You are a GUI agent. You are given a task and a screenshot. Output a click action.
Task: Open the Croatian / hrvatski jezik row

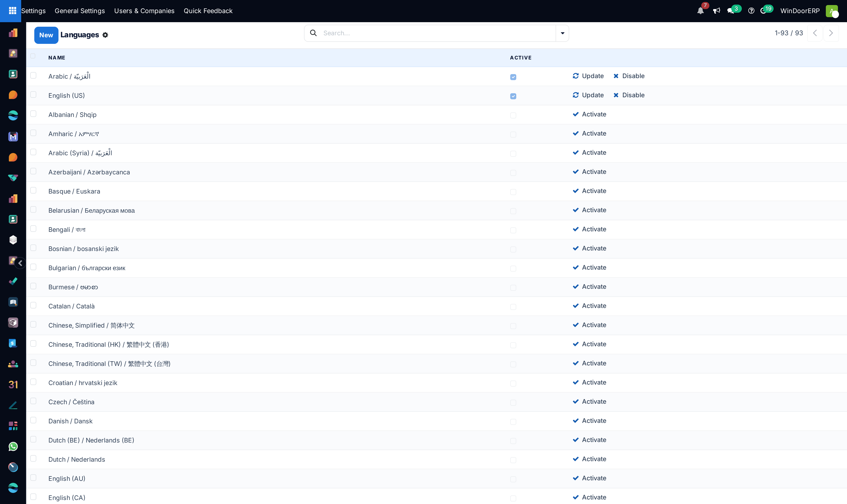pos(436,383)
